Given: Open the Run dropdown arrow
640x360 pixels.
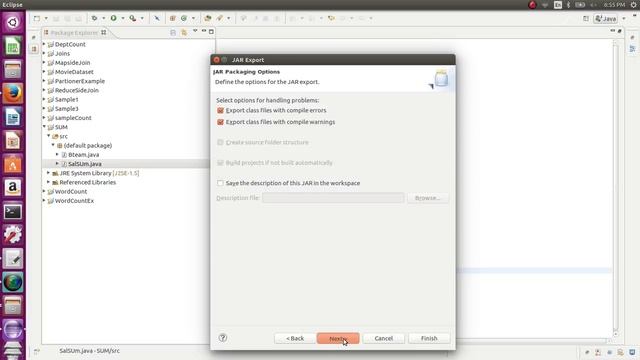Looking at the screenshot, I should click(122, 18).
